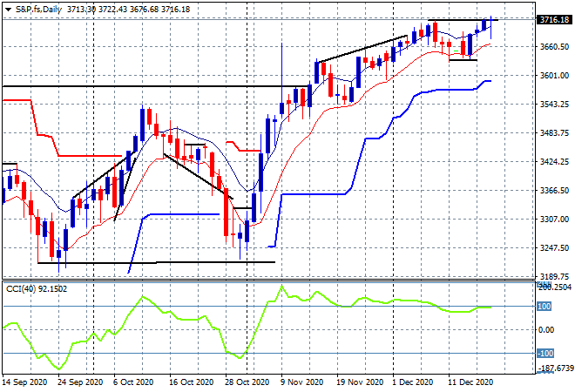Click the CCI 0.00 level label
This screenshot has width=575, height=392.
click(x=546, y=330)
